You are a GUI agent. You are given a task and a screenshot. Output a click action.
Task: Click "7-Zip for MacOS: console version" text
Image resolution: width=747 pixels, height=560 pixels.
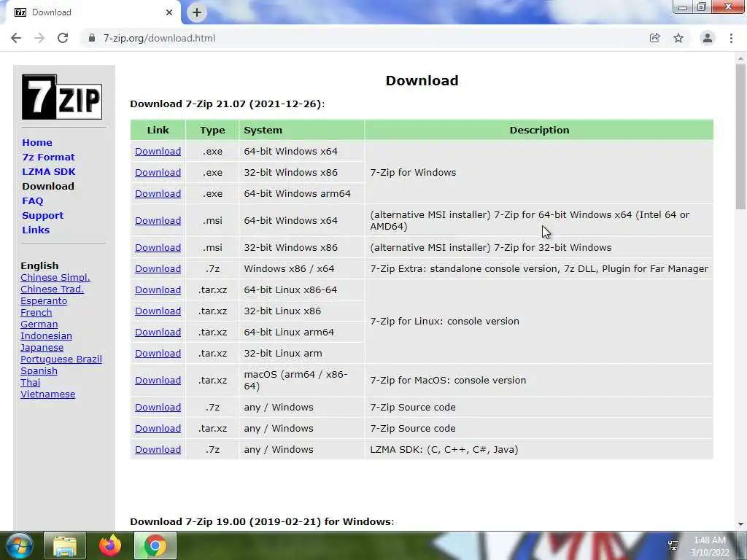click(x=448, y=381)
